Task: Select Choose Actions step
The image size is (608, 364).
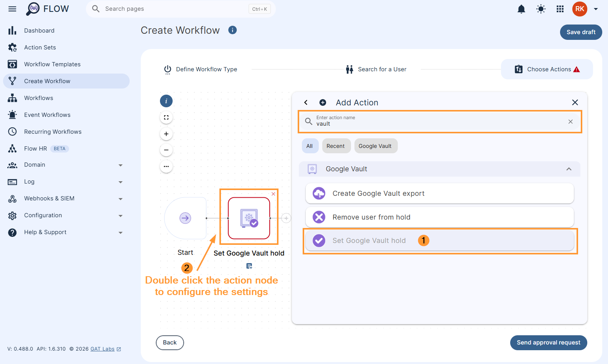Action: pyautogui.click(x=547, y=69)
